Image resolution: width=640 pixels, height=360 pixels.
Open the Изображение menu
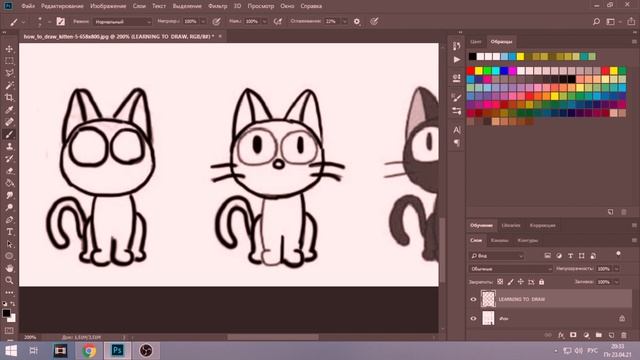pyautogui.click(x=108, y=6)
